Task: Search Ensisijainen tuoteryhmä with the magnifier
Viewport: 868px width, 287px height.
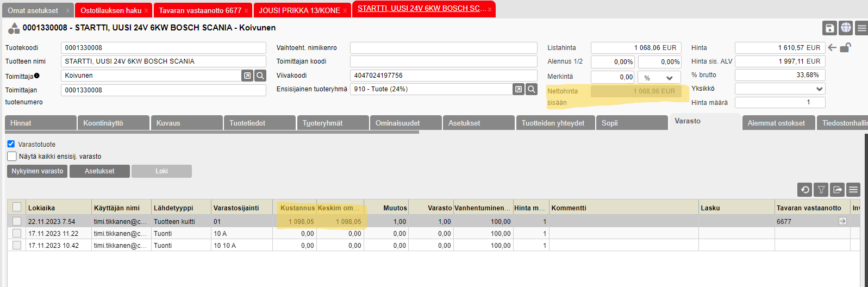Action: tap(532, 89)
